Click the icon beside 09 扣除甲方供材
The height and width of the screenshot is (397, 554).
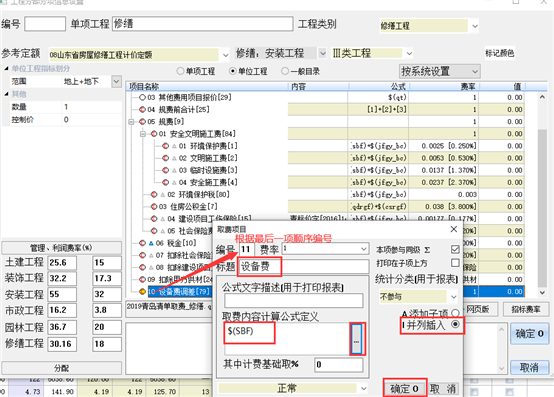(142, 279)
